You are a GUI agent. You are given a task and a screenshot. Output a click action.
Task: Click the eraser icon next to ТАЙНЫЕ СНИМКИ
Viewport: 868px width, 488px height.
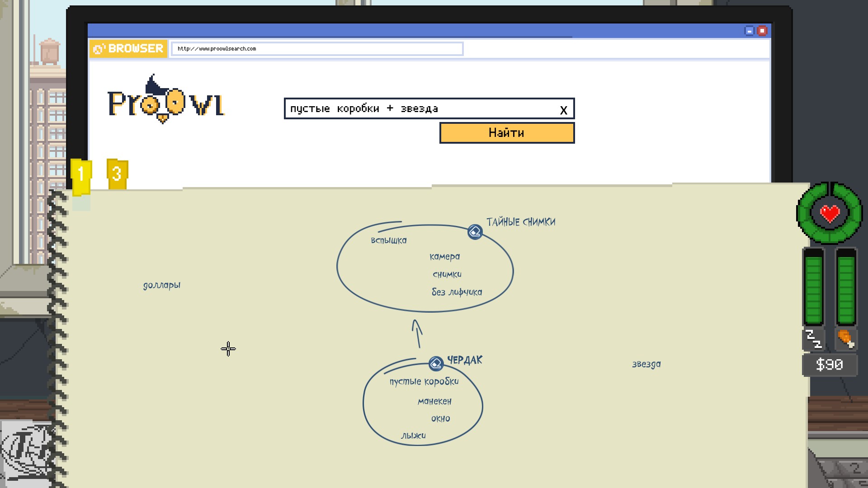pos(475,232)
